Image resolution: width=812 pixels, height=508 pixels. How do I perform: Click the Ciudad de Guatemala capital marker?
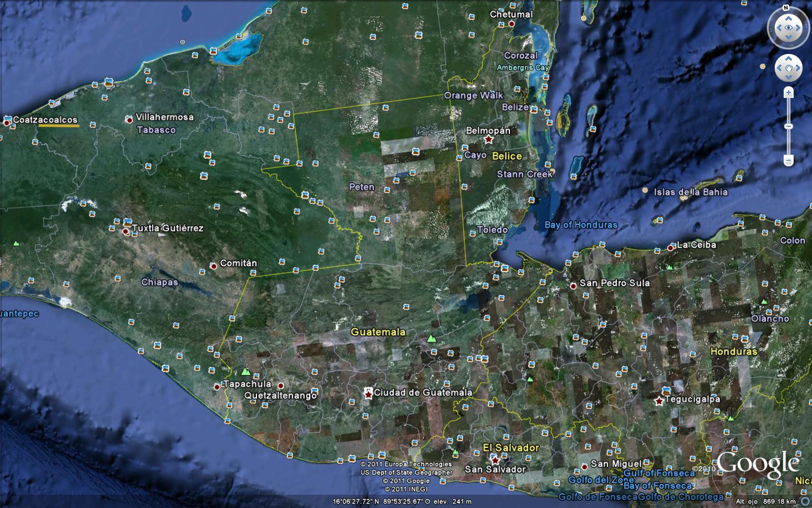(368, 393)
